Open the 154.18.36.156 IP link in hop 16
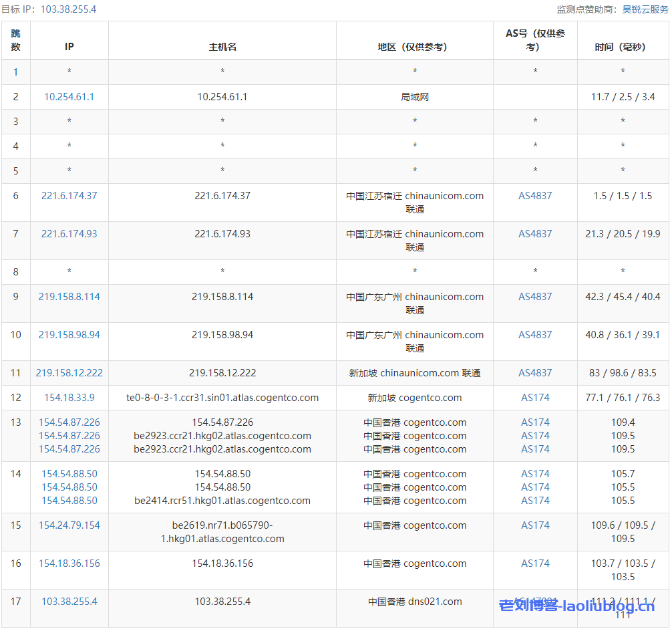Image resolution: width=672 pixels, height=631 pixels. [69, 563]
